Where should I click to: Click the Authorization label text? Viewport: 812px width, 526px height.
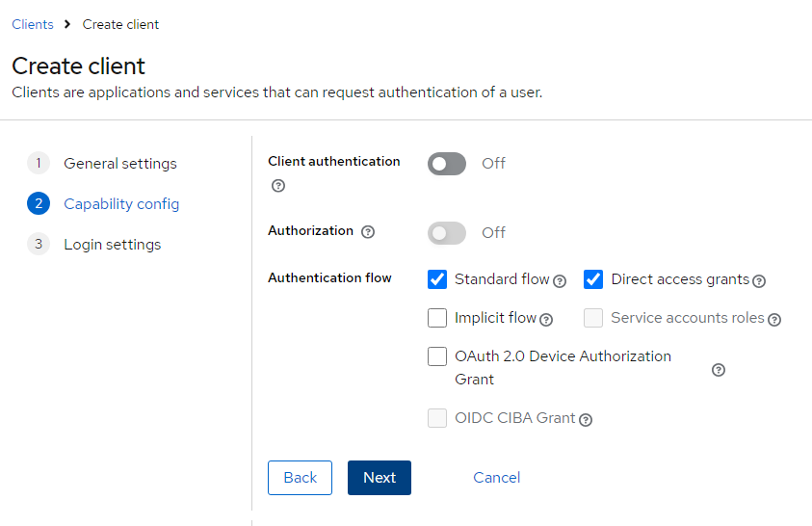pyautogui.click(x=310, y=231)
